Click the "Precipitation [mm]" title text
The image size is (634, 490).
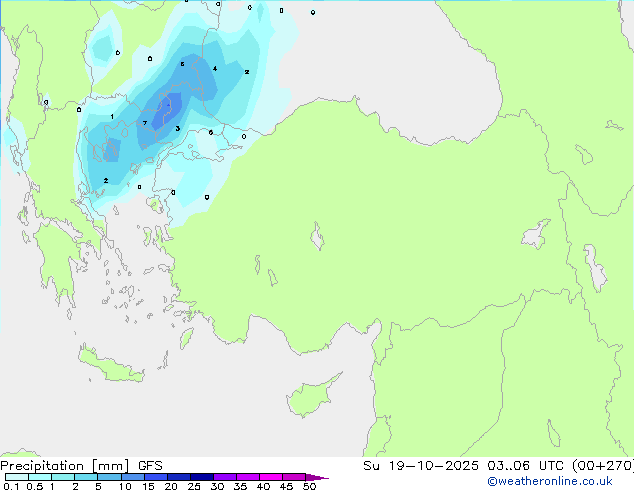tap(65, 466)
